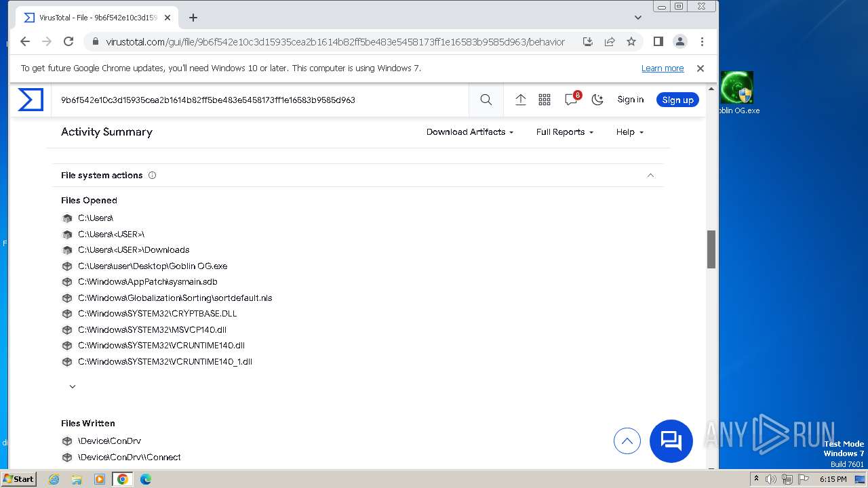Open Windows Media Player taskbar icon
Image resolution: width=868 pixels, height=488 pixels.
tap(100, 479)
